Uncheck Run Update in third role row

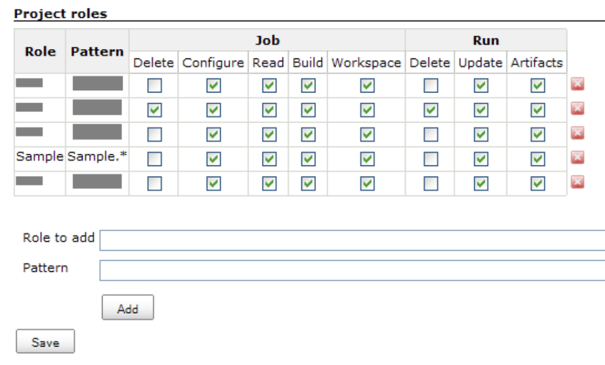[481, 135]
